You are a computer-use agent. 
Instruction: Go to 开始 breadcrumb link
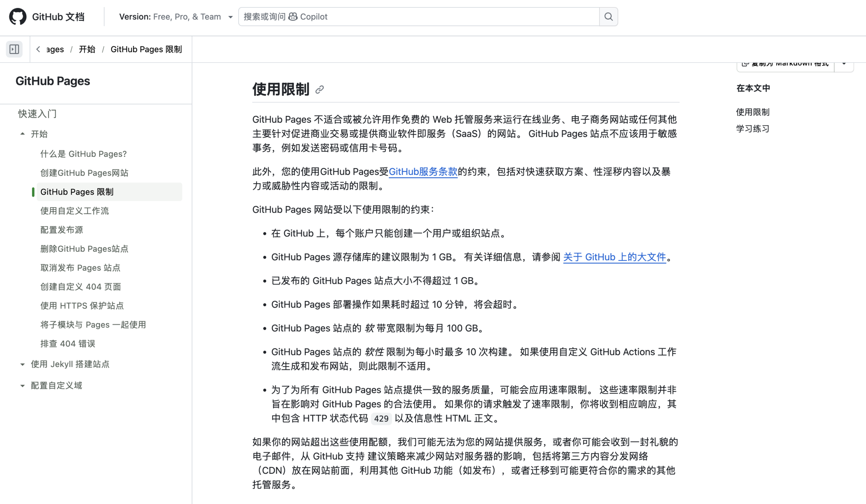click(87, 49)
